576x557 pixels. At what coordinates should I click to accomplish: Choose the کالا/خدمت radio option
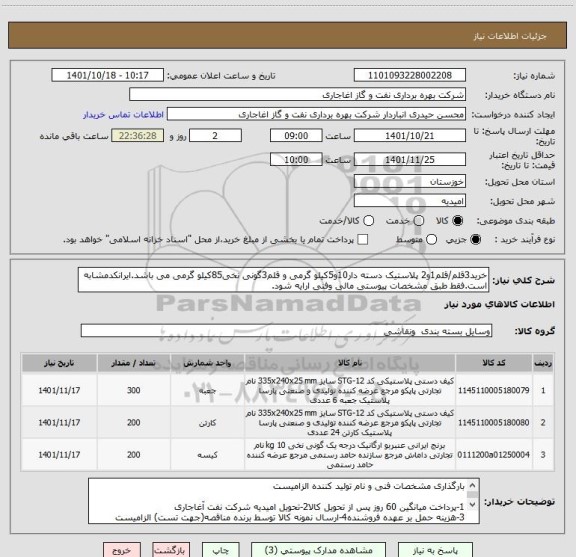pyautogui.click(x=368, y=221)
